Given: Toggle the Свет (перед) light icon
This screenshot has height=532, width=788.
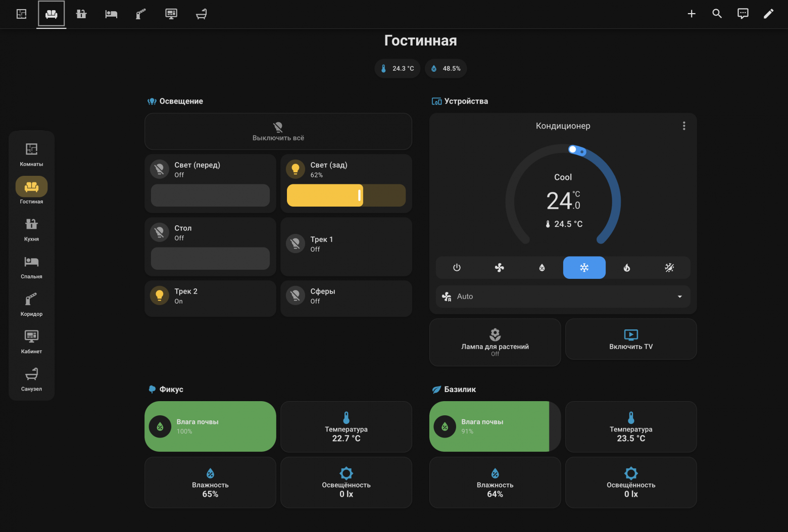Looking at the screenshot, I should click(x=160, y=169).
